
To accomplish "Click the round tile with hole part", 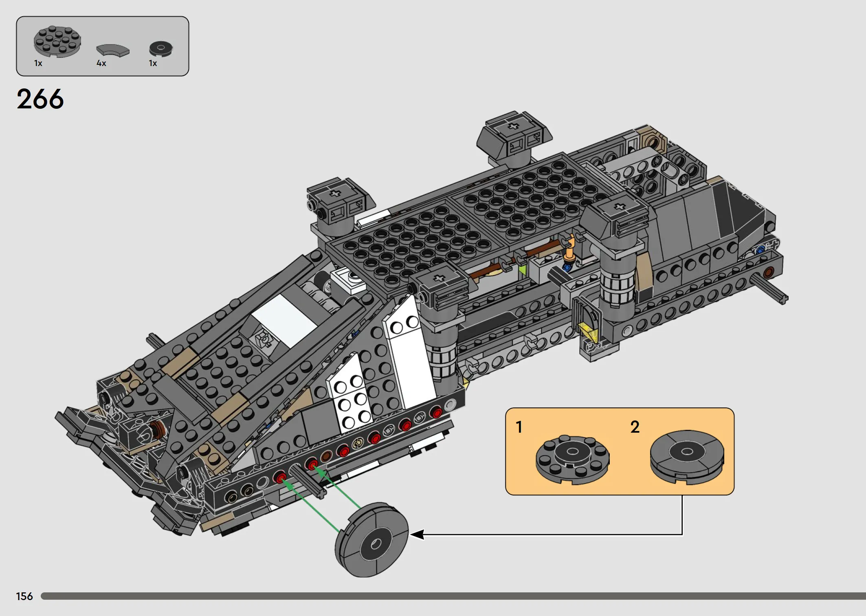I will coord(161,49).
